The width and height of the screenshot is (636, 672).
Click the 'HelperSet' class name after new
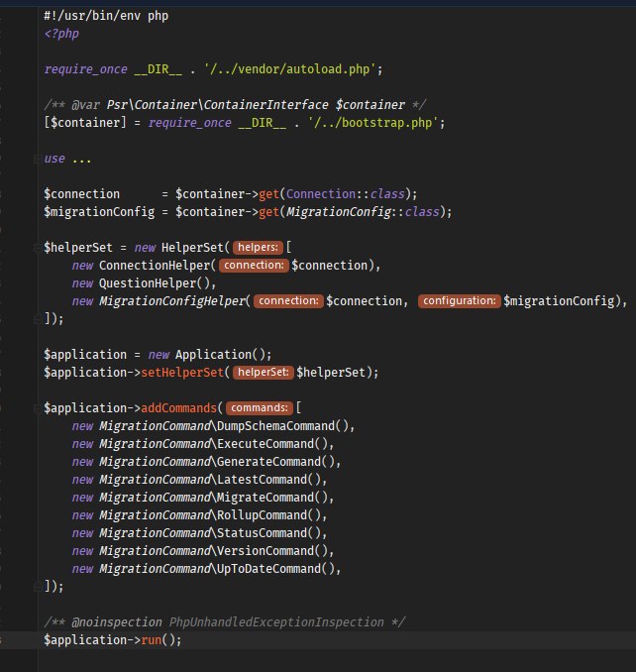(x=193, y=247)
